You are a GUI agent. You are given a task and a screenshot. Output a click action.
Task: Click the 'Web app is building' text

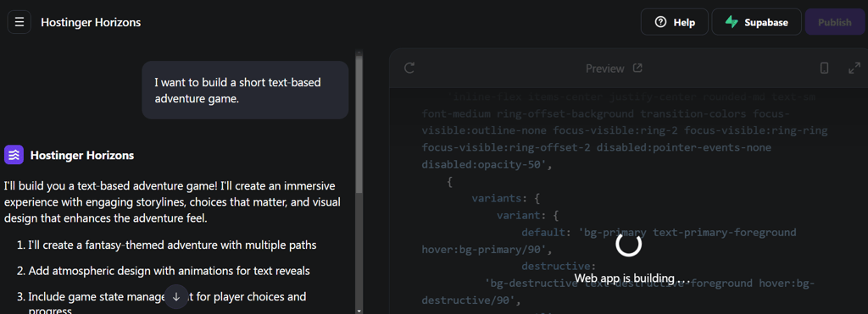pos(632,278)
